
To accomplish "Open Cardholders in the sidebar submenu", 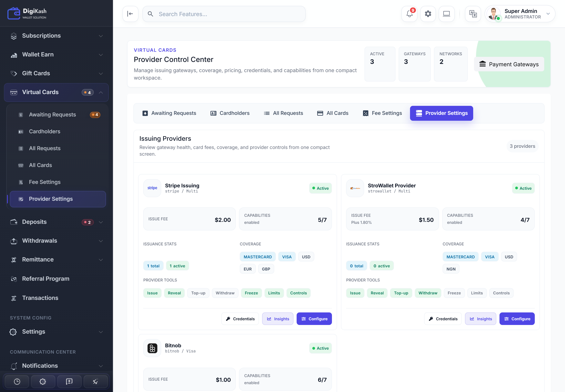I will click(58, 132).
